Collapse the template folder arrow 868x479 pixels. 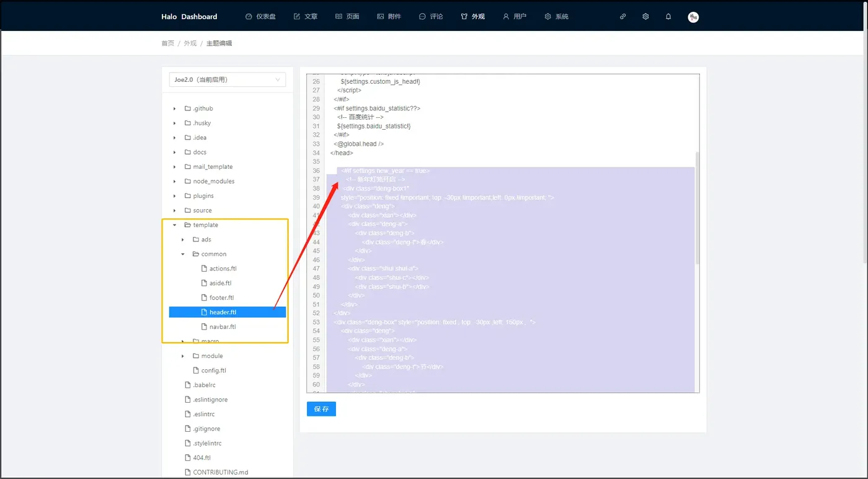[x=175, y=225]
